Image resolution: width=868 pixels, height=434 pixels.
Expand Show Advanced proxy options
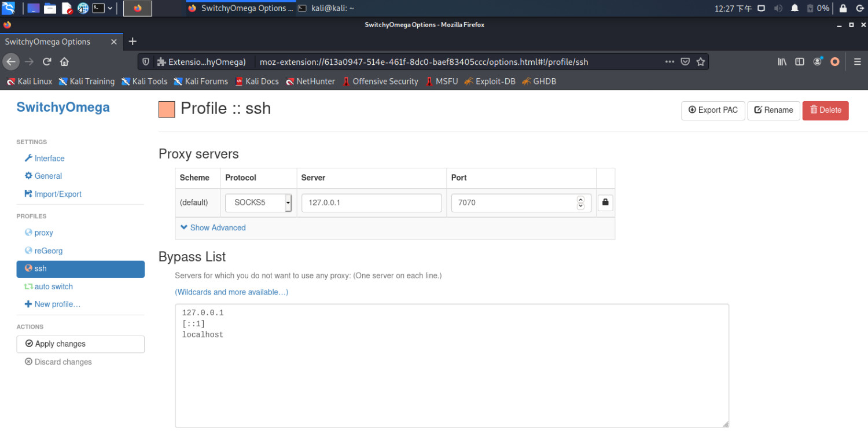tap(213, 228)
